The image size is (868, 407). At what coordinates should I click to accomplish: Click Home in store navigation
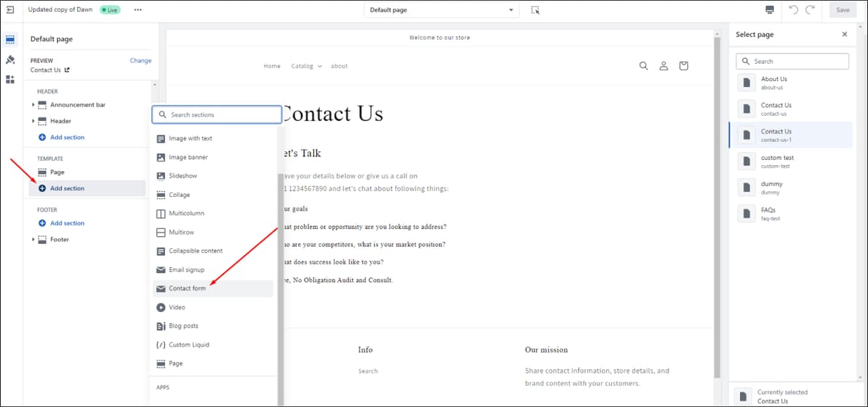272,66
